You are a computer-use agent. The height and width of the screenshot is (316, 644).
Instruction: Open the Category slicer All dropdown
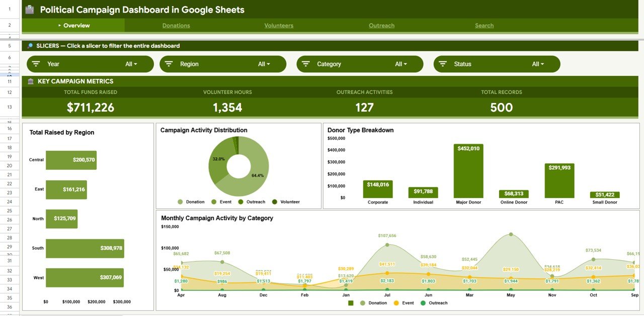click(x=401, y=64)
